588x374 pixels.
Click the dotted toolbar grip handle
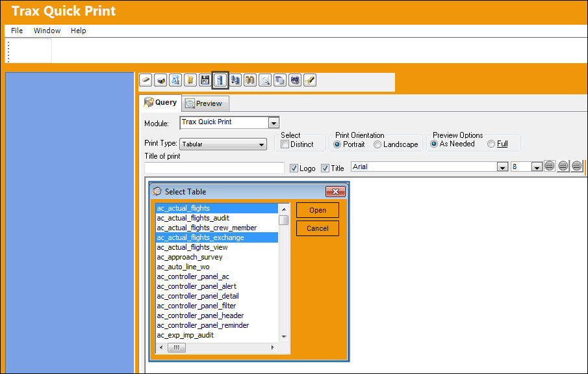click(x=8, y=51)
